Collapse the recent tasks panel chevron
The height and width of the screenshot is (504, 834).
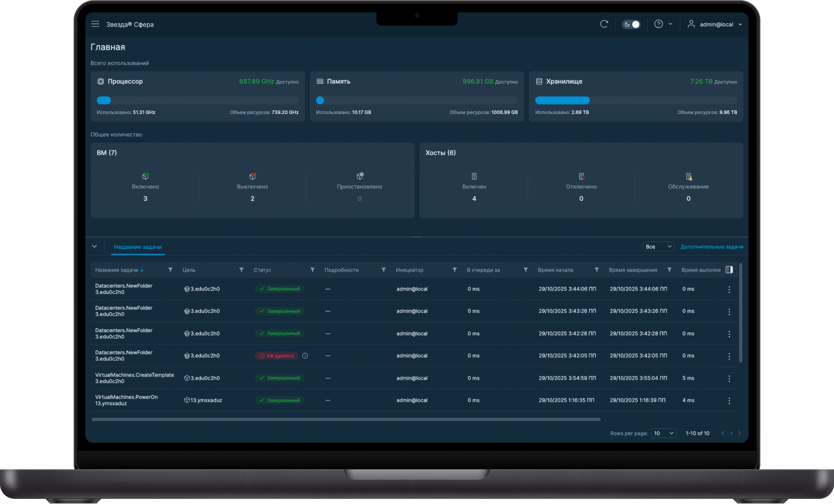point(94,246)
